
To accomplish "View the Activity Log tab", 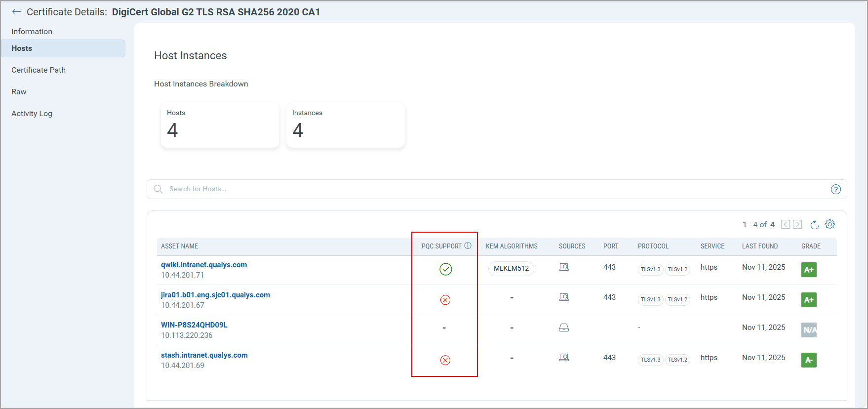I will click(32, 114).
